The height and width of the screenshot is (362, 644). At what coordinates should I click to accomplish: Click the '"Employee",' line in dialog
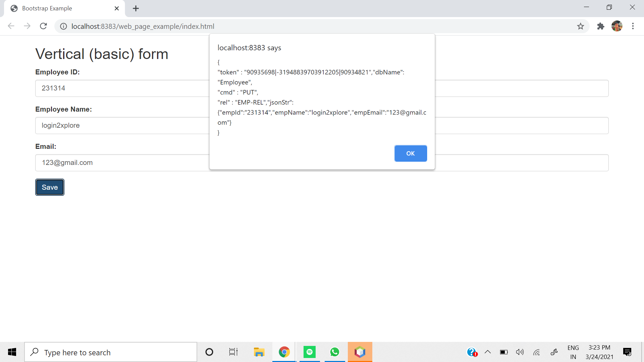pyautogui.click(x=235, y=82)
